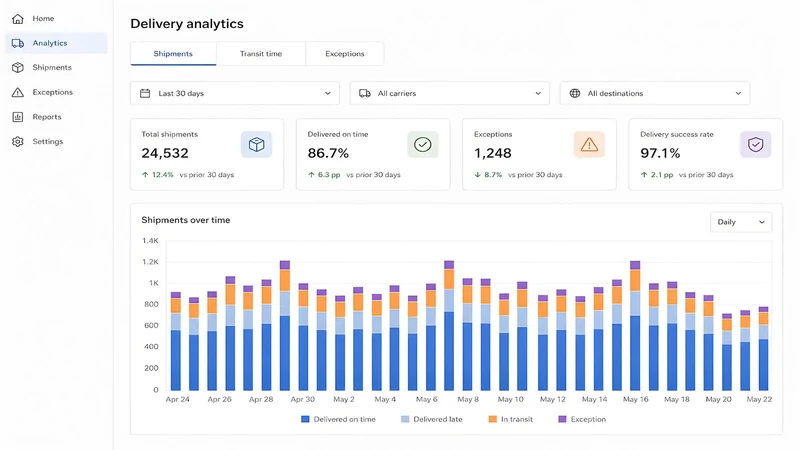The image size is (800, 450).
Task: Click the checkmark icon on Delivered on time card
Action: (x=422, y=145)
